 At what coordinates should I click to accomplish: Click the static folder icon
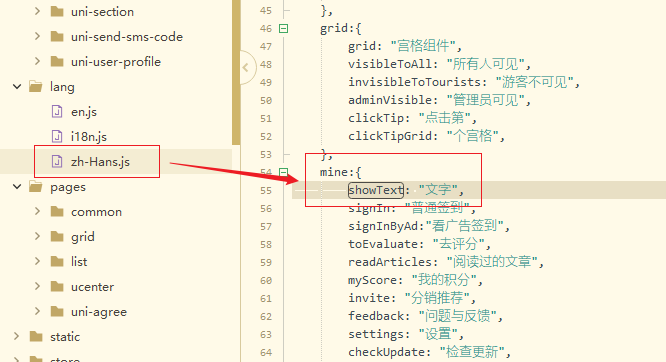click(36, 337)
